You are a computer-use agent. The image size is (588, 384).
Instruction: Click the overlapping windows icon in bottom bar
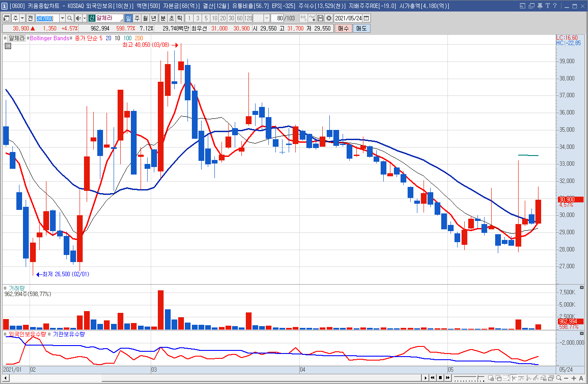point(499,378)
